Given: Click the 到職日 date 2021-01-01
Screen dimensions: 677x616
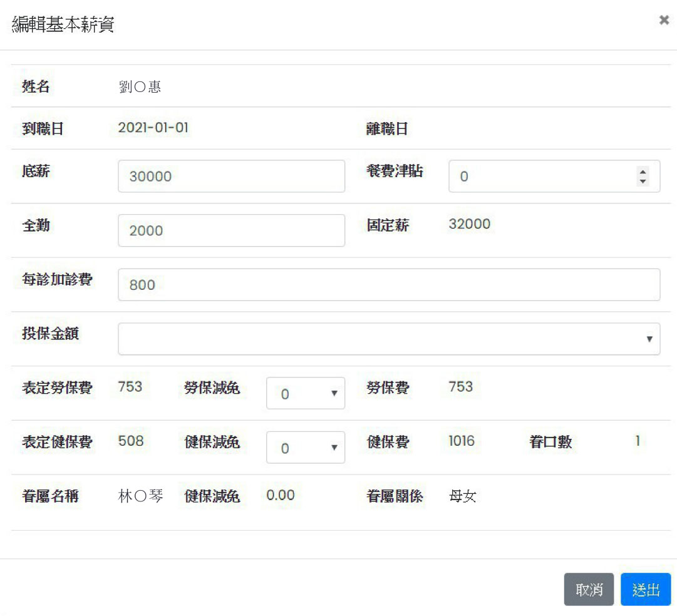Looking at the screenshot, I should 153,128.
